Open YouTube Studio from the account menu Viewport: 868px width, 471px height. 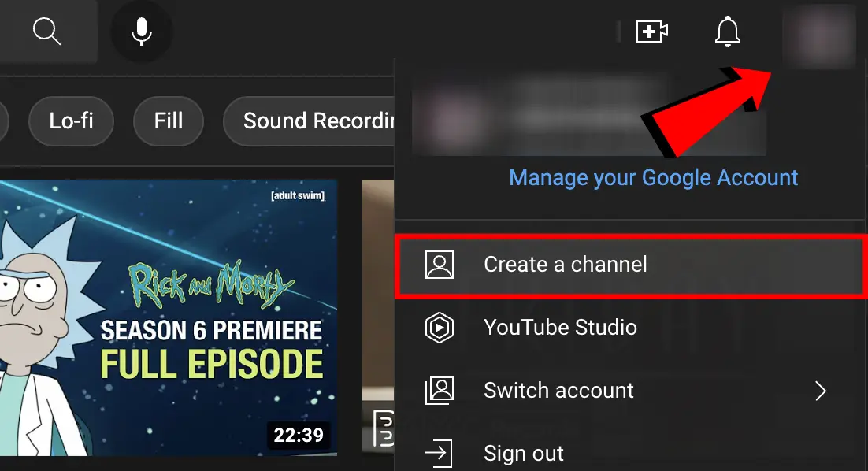tap(560, 328)
